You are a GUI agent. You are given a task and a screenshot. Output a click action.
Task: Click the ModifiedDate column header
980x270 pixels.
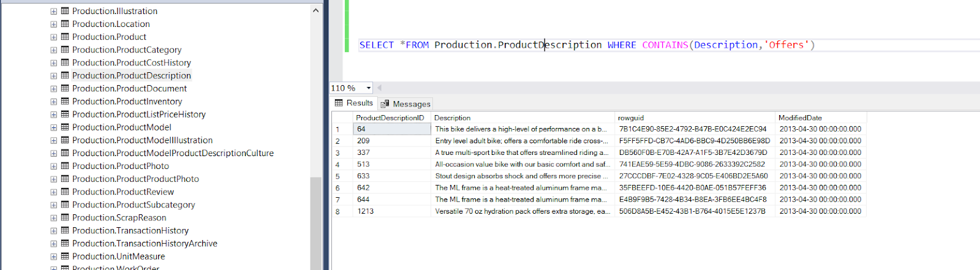click(x=800, y=118)
